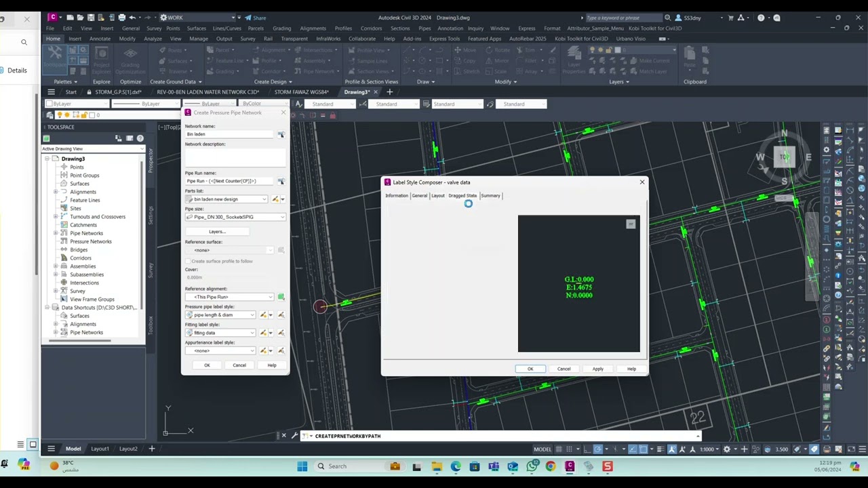Screen dimensions: 868x488
Task: Click Apply in Label Style Composer
Action: click(x=597, y=369)
